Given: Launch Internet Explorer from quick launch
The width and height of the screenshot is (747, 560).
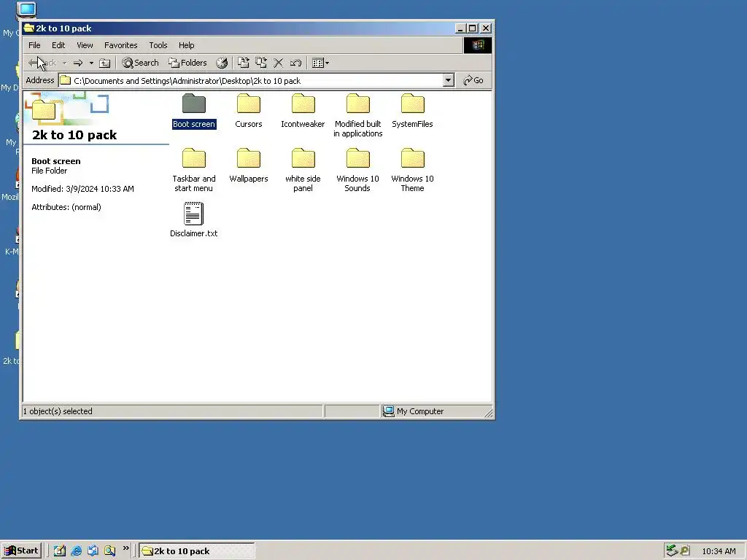Looking at the screenshot, I should pyautogui.click(x=76, y=551).
